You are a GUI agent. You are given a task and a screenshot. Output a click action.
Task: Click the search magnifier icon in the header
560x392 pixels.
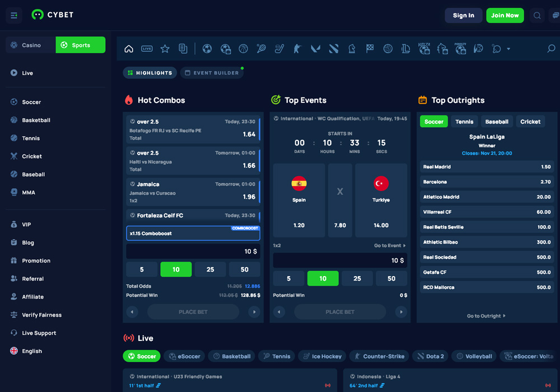pyautogui.click(x=537, y=15)
